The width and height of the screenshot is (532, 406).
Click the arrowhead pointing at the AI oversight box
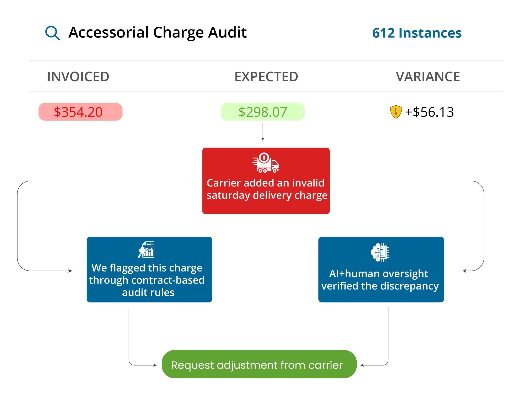coord(464,271)
